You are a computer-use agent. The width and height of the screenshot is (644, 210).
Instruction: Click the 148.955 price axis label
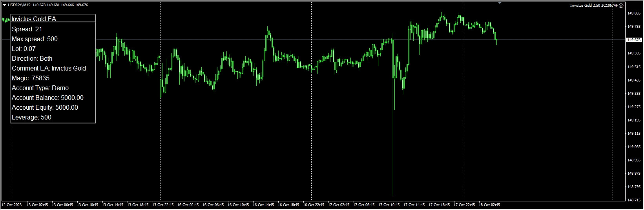coord(634,160)
